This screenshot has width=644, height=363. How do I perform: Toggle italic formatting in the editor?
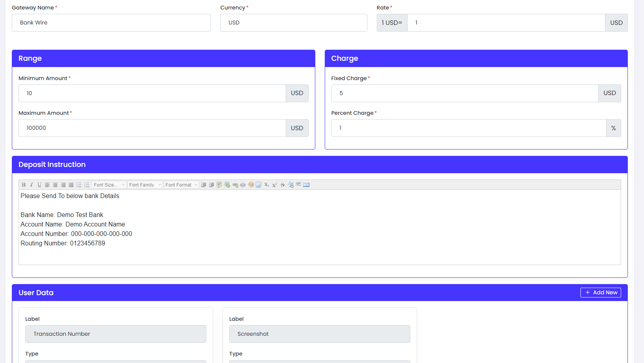click(32, 185)
